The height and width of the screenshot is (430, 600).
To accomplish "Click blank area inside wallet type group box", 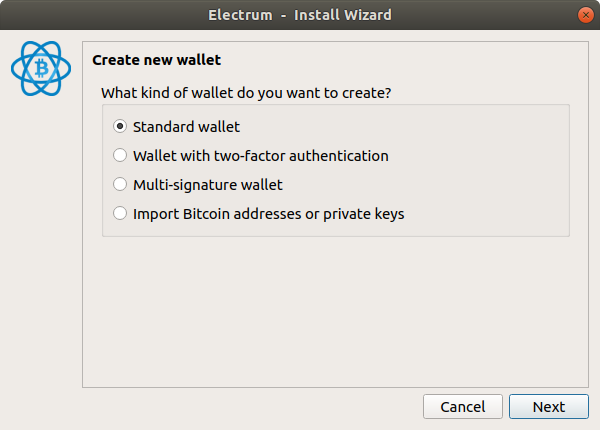I will click(486, 170).
